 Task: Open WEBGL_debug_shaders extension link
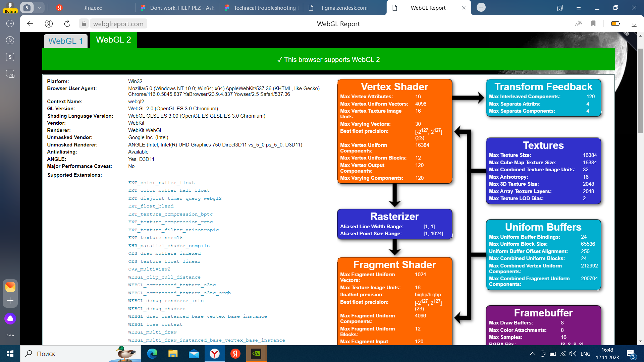point(157,309)
